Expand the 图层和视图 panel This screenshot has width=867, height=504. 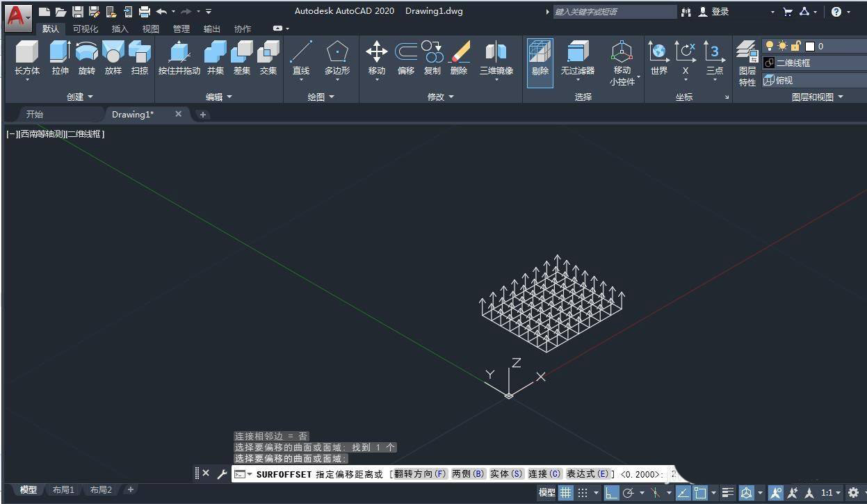coord(817,97)
